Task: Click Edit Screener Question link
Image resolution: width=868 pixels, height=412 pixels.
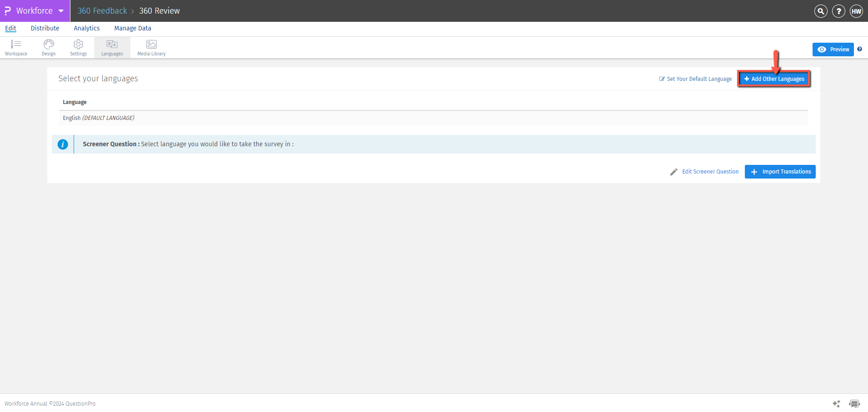Action: (x=704, y=172)
